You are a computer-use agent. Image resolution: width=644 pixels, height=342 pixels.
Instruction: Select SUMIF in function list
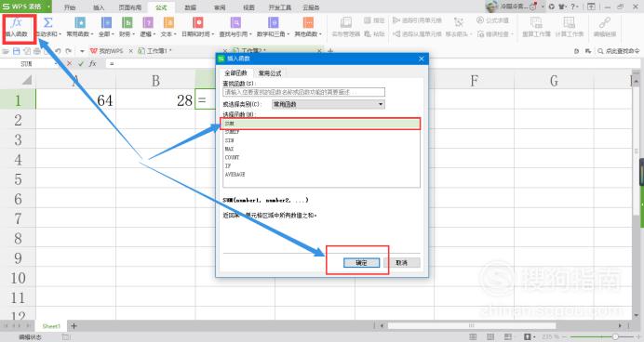322,132
